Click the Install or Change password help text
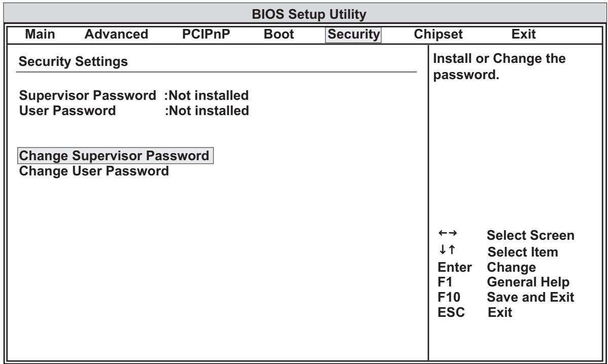 pos(499,66)
